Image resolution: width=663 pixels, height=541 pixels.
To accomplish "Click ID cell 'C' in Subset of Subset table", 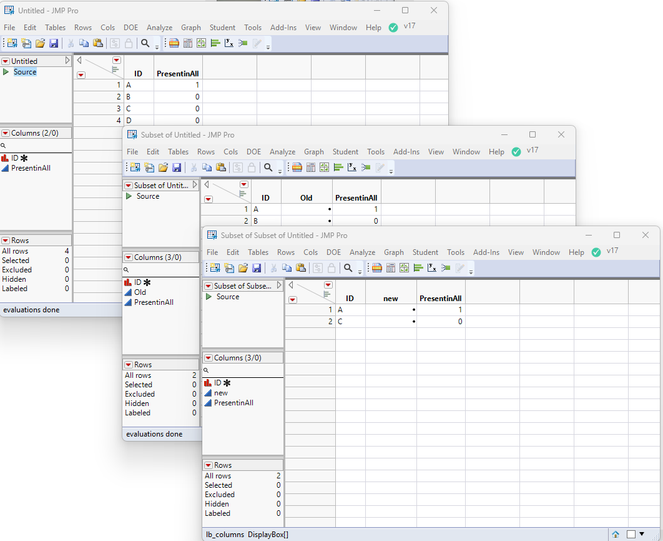I will 351,321.
